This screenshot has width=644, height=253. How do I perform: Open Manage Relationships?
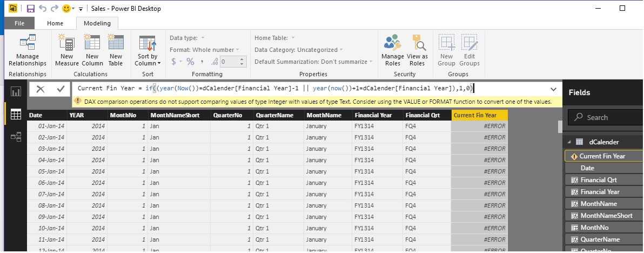click(28, 50)
